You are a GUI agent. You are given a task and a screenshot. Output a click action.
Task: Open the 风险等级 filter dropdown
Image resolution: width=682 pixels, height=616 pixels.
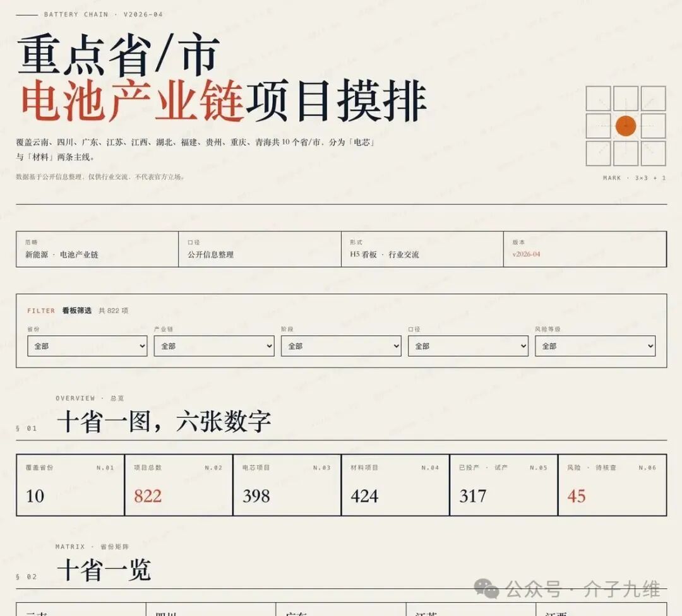[595, 346]
